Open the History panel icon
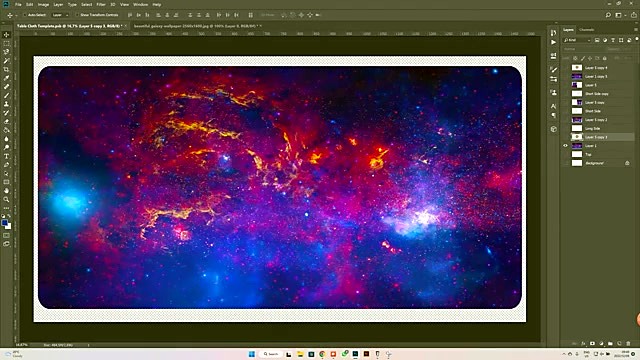Image resolution: width=640 pixels, height=360 pixels. pos(553,33)
